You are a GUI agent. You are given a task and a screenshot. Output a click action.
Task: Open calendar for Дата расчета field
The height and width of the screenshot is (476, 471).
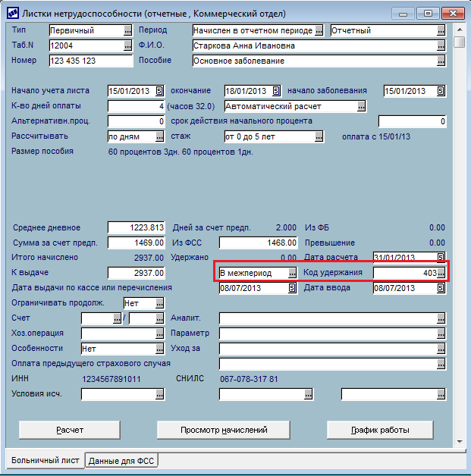click(x=441, y=258)
